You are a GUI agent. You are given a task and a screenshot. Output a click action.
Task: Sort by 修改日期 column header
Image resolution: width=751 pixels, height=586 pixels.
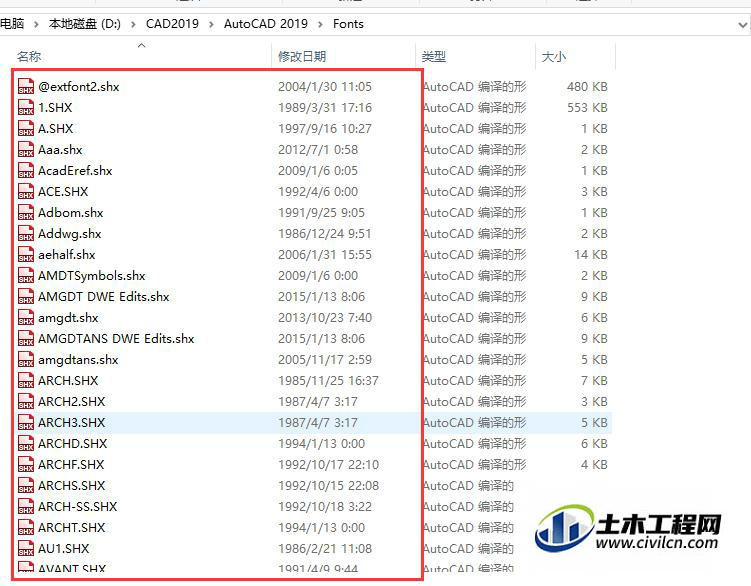coord(302,57)
